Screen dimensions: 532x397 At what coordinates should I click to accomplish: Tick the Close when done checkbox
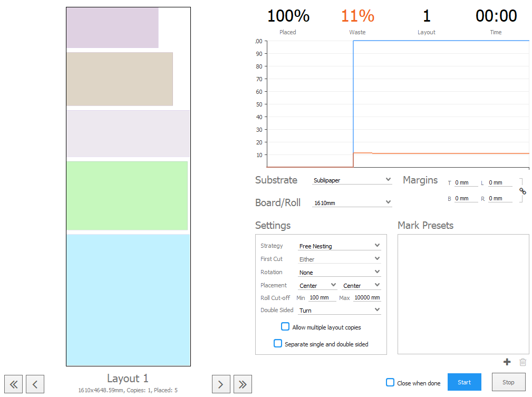click(x=390, y=383)
